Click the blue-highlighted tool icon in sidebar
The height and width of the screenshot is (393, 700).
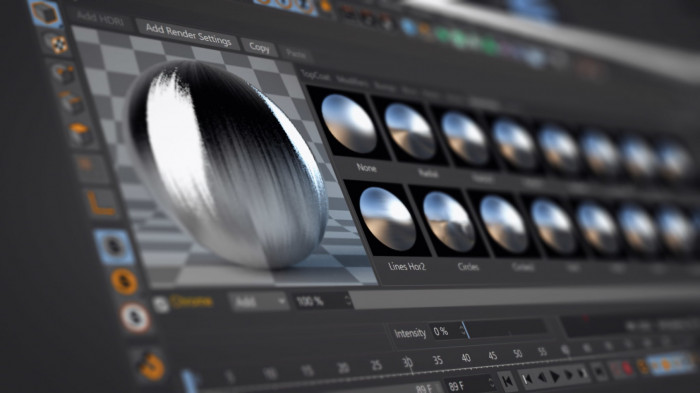pyautogui.click(x=114, y=247)
